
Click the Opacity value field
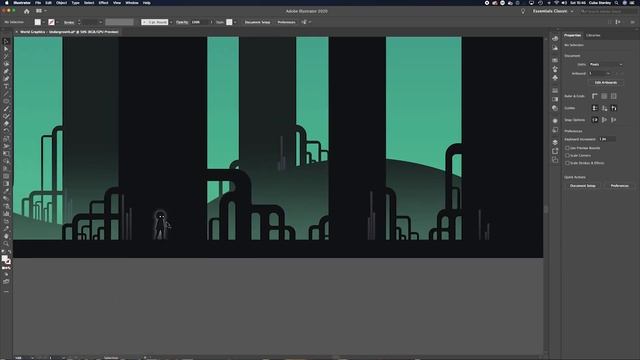(x=199, y=22)
